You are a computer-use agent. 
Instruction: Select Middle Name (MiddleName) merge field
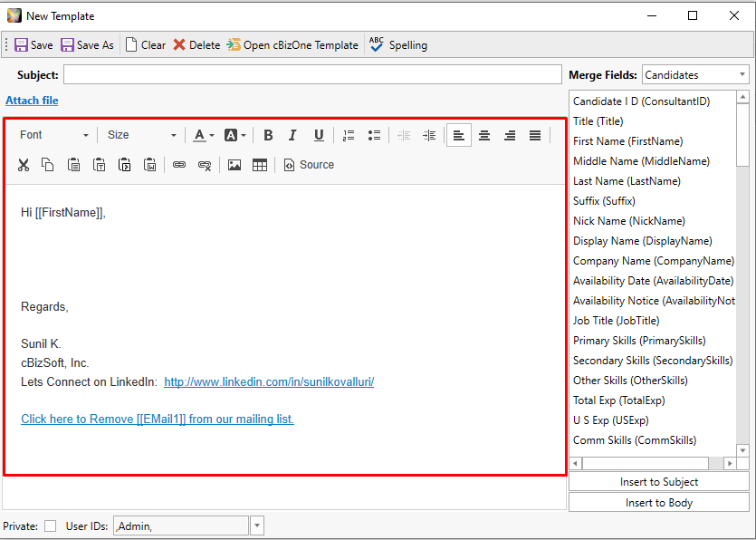pyautogui.click(x=641, y=161)
